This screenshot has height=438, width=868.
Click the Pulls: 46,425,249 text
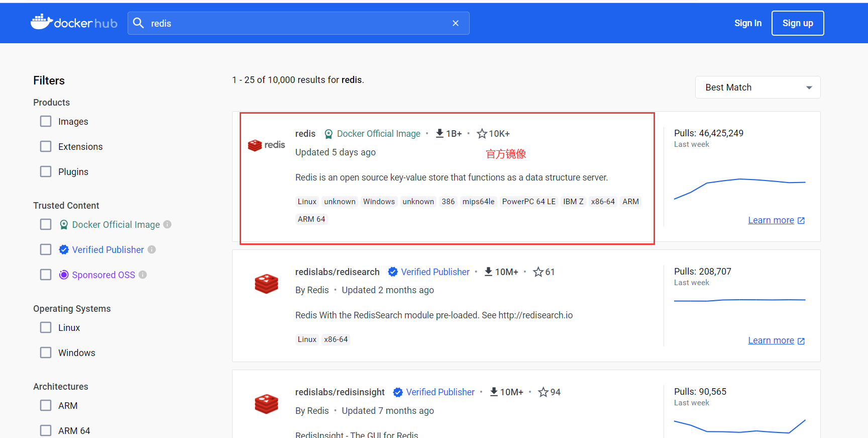coord(709,133)
